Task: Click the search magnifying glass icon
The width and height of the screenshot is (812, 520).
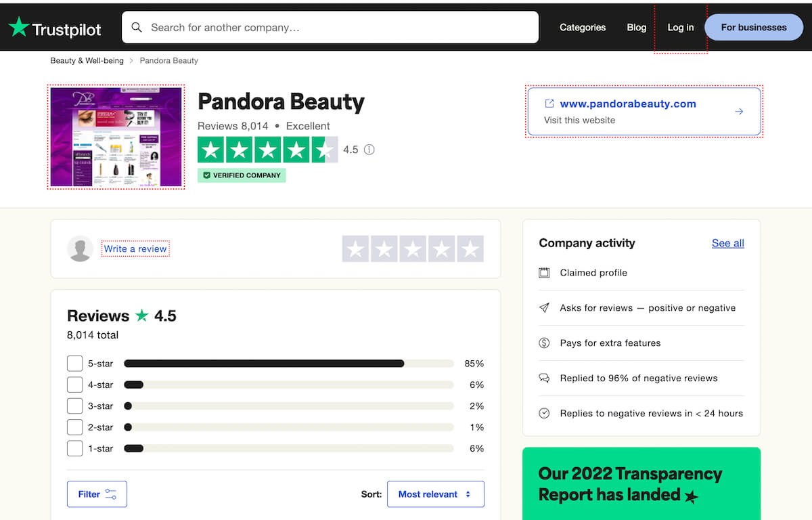Action: (137, 27)
